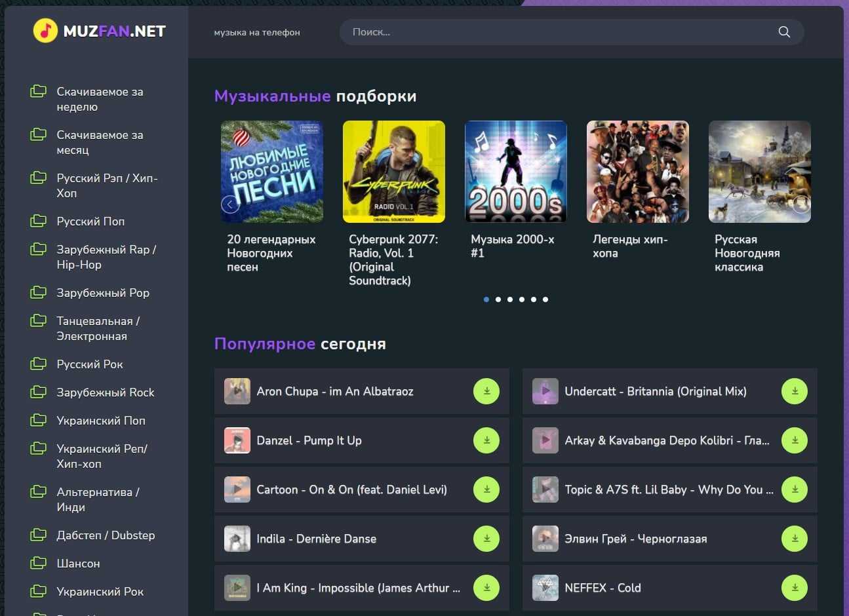This screenshot has height=616, width=849.
Task: Open Скачиваемое за месяц category
Action: point(100,142)
